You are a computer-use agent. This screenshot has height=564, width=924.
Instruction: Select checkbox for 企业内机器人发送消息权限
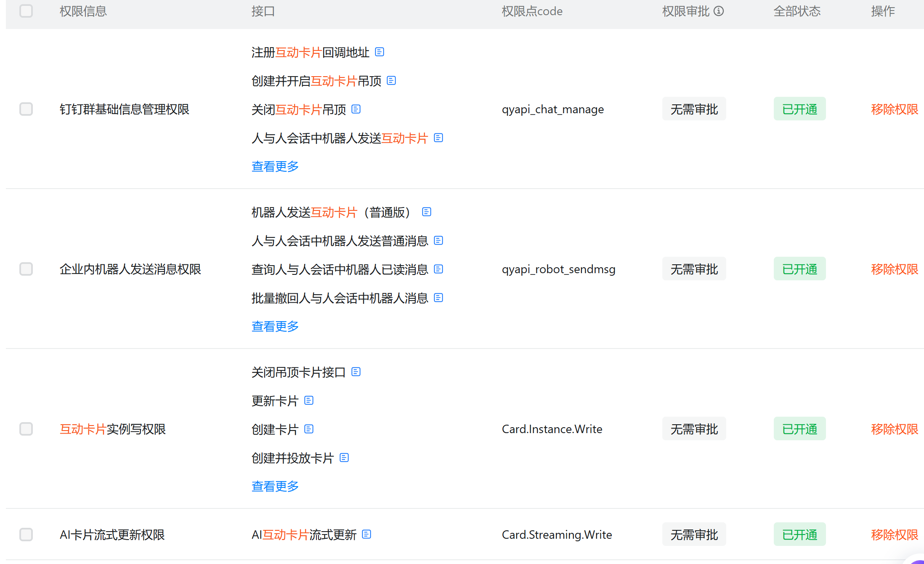tap(26, 269)
